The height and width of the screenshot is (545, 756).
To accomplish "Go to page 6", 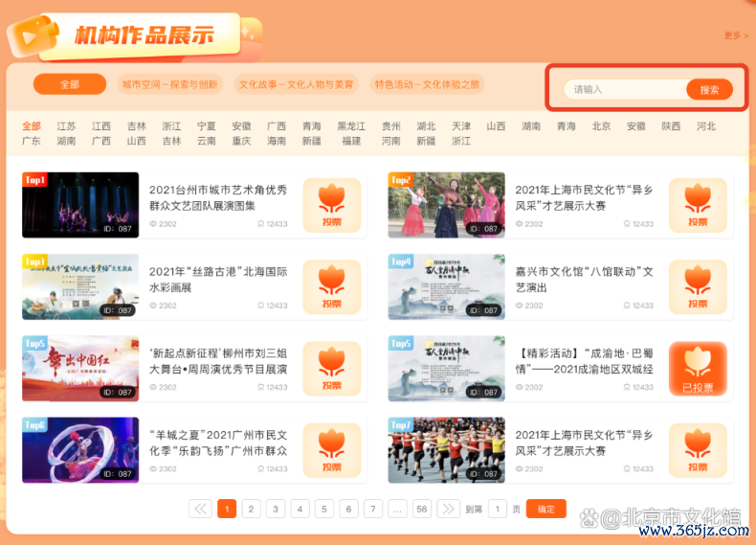I will pos(348,509).
